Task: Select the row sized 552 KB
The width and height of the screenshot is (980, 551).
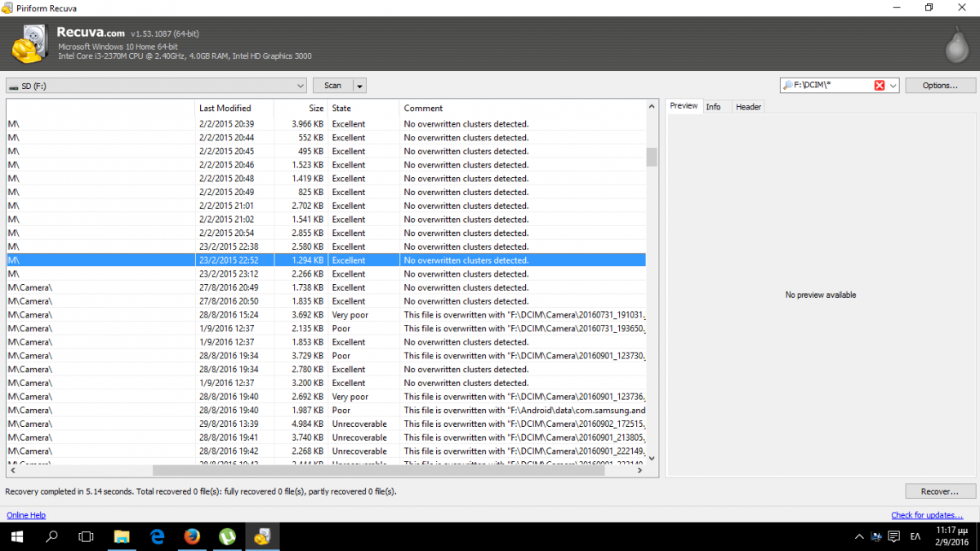Action: point(326,138)
